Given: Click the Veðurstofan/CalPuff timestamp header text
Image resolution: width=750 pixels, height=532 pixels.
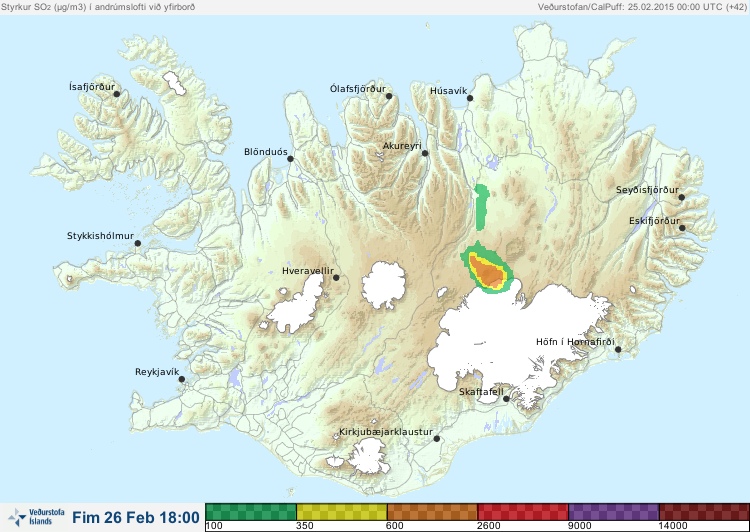Looking at the screenshot, I should tap(641, 7).
